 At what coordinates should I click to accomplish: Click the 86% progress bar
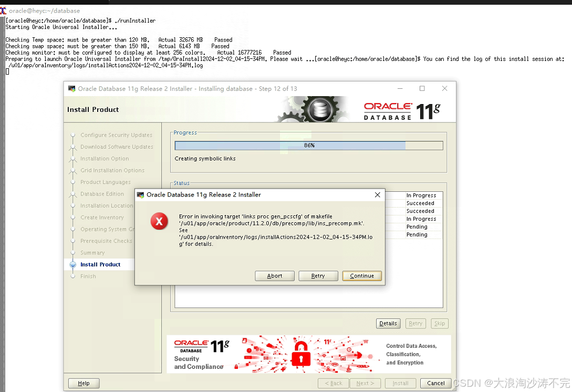tap(309, 145)
